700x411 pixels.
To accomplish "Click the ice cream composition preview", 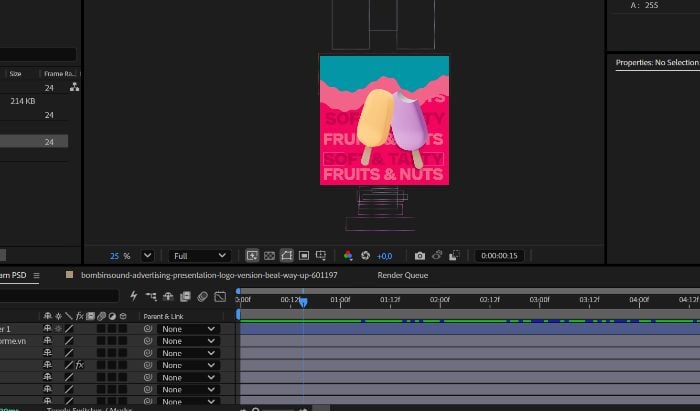I will click(384, 120).
